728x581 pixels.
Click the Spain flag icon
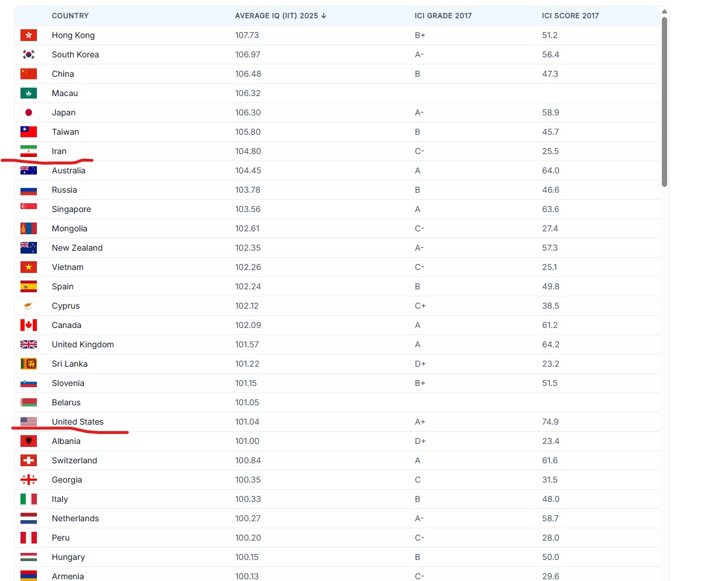(29, 286)
